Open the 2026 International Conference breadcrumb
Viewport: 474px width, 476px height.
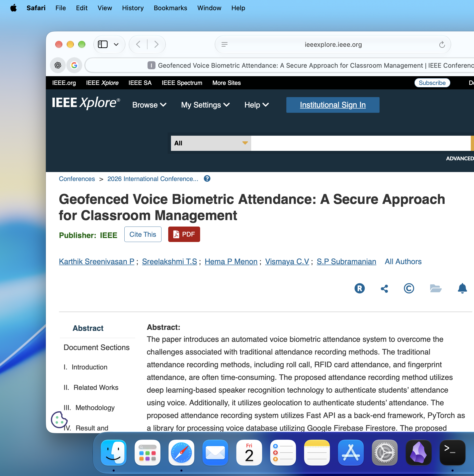click(153, 179)
